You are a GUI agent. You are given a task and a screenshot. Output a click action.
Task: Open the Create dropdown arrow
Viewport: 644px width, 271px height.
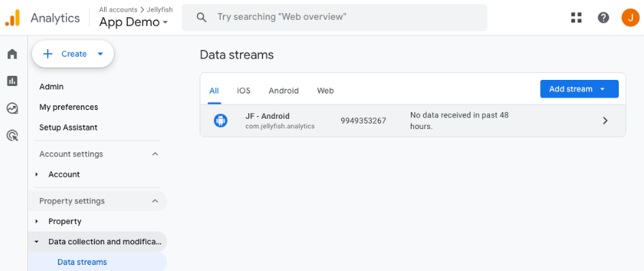pos(100,54)
